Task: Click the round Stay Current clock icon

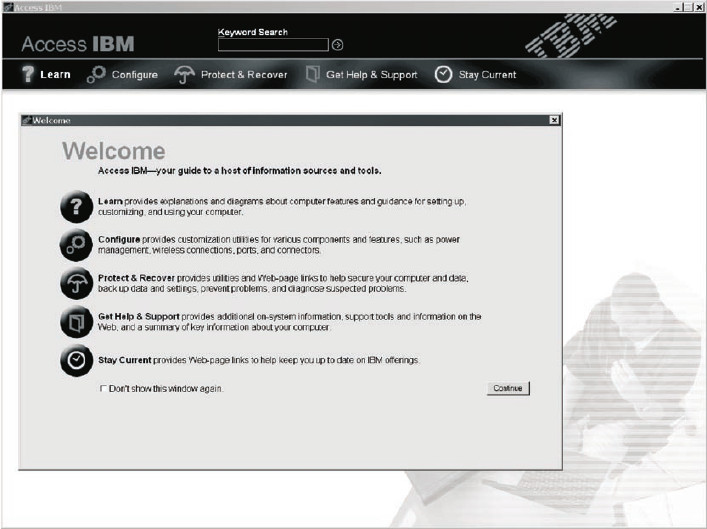Action: 76,360
